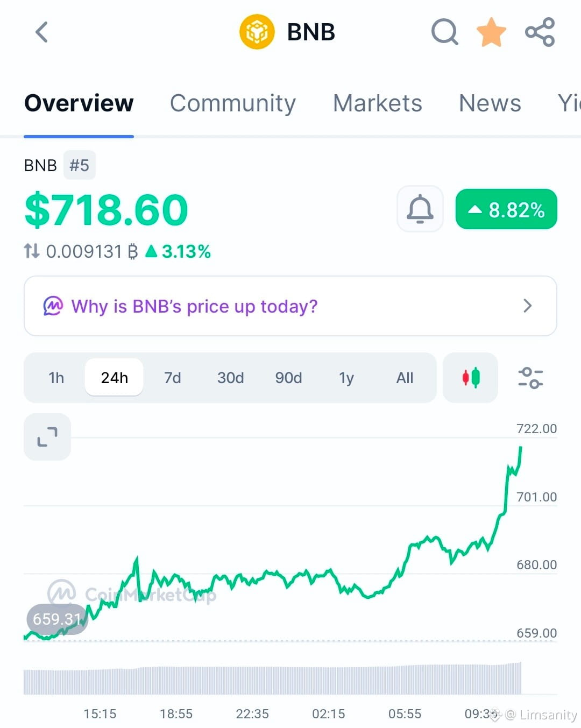Toggle the orange favorite star
The height and width of the screenshot is (728, 581).
coord(492,32)
